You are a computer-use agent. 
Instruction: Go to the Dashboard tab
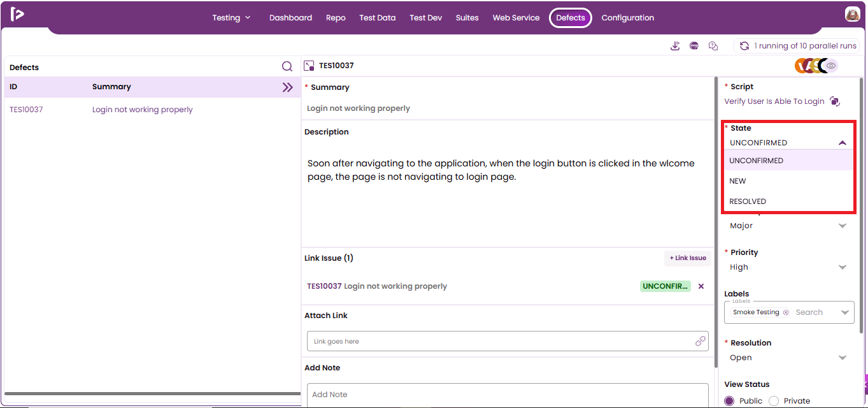(x=290, y=18)
